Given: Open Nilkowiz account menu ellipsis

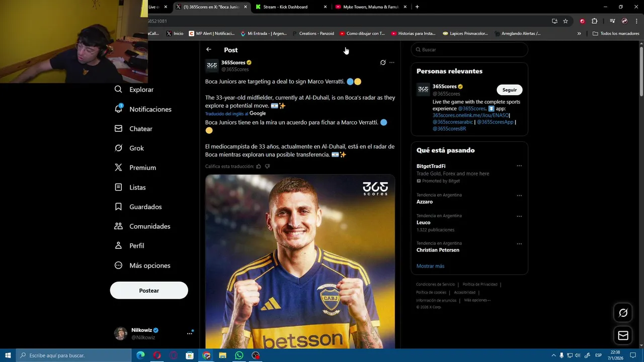Looking at the screenshot, I should [x=190, y=333].
